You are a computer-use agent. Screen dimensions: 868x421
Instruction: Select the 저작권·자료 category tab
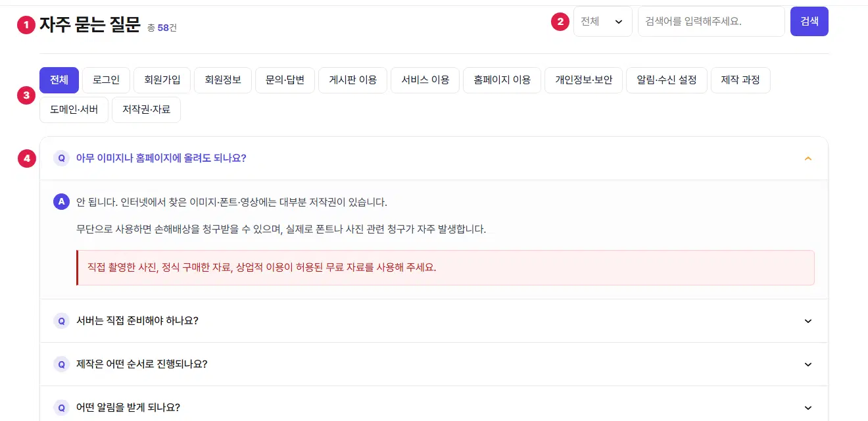tap(146, 110)
